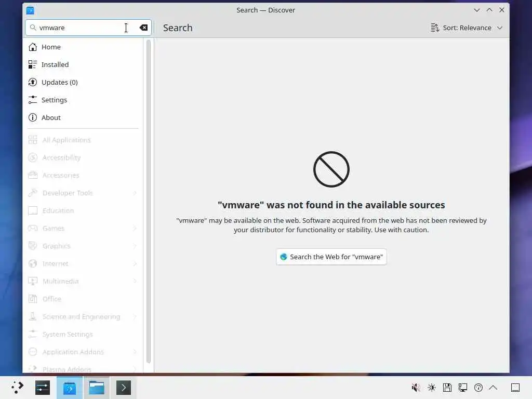Close the Discover window
The height and width of the screenshot is (399, 532).
click(502, 10)
